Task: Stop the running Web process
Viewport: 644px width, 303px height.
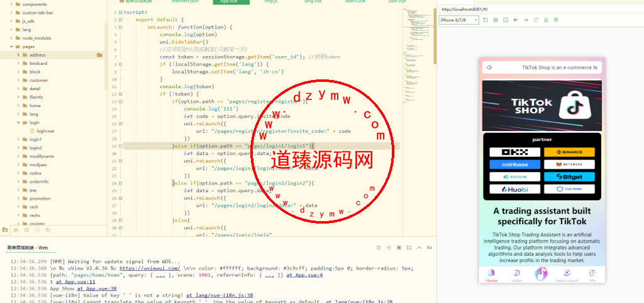Action: [x=399, y=248]
